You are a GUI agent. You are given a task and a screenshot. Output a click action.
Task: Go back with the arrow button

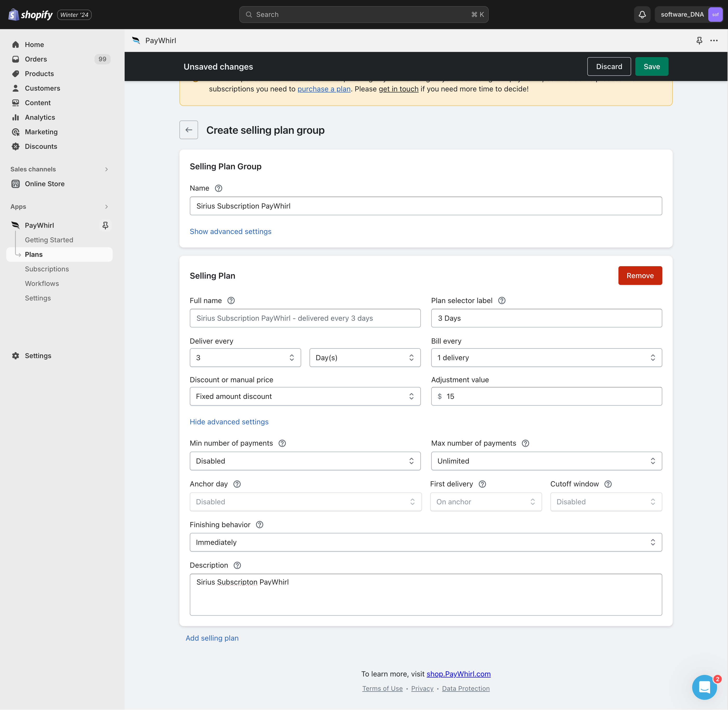[188, 130]
